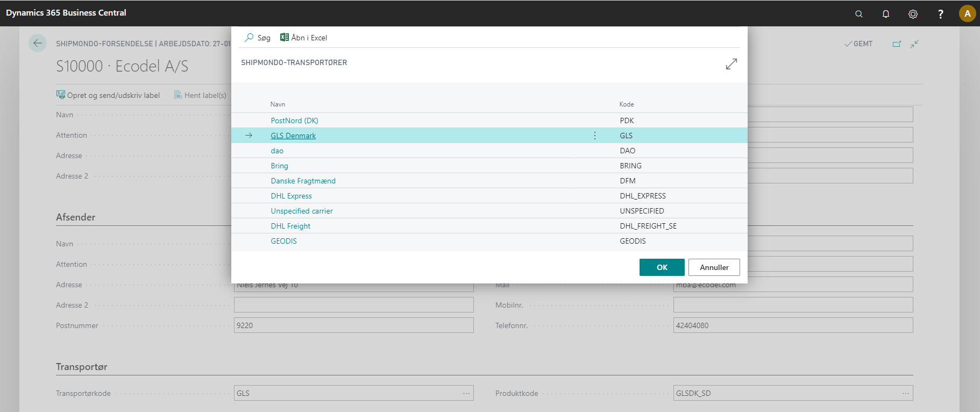Click the DHL_EXPRESS code cell

[x=643, y=196]
